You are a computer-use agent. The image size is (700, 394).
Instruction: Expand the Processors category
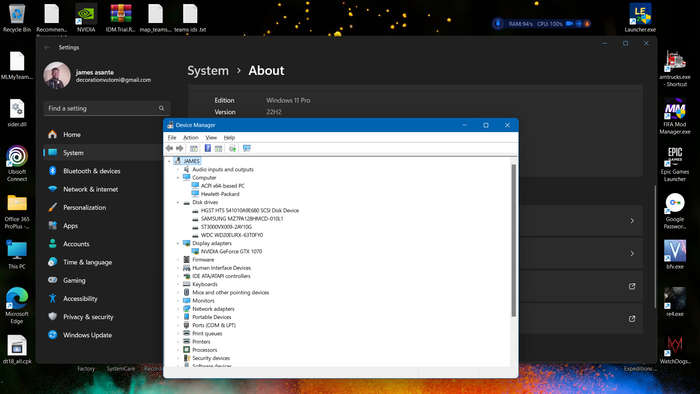pyautogui.click(x=178, y=350)
